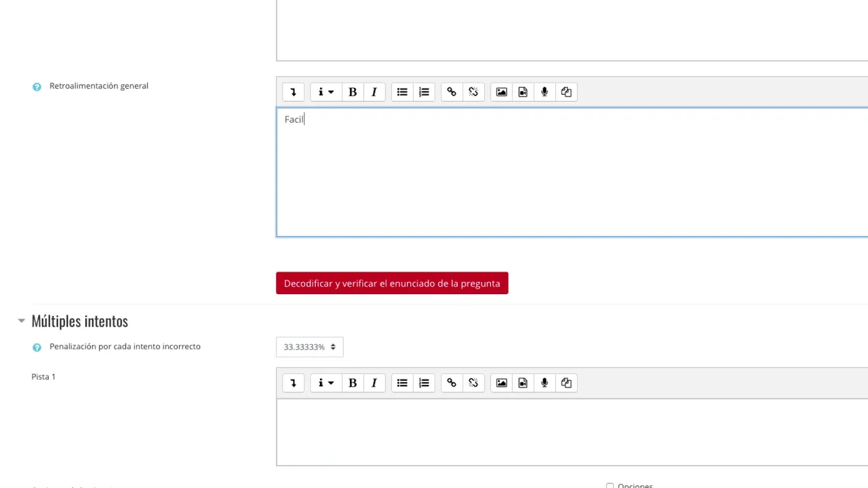Record audio in Retroalimentación general editor
This screenshot has width=868, height=488.
tap(545, 92)
